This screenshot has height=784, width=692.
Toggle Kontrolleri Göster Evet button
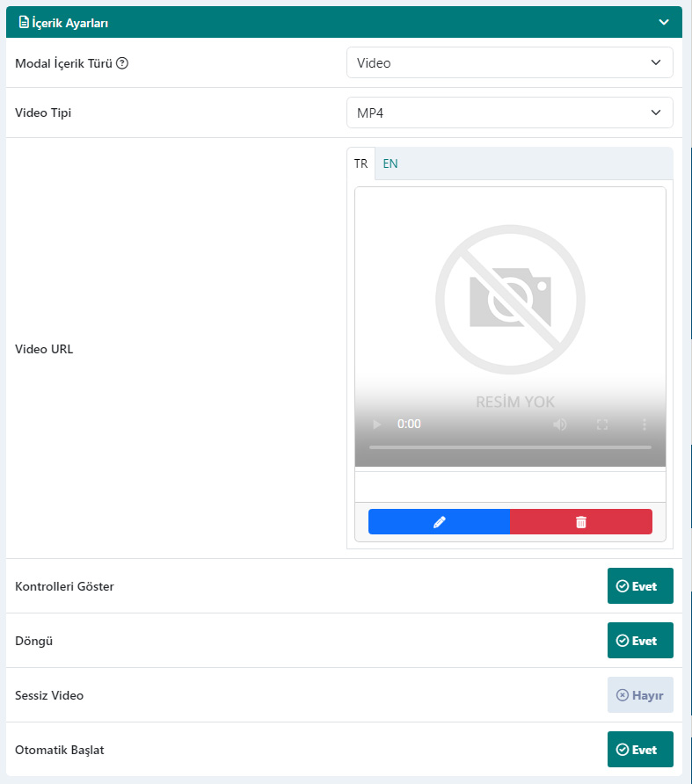640,585
